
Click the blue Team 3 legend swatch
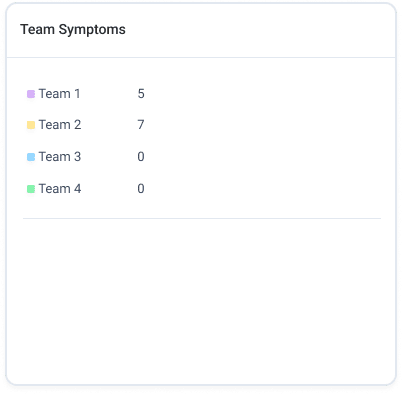click(x=31, y=157)
